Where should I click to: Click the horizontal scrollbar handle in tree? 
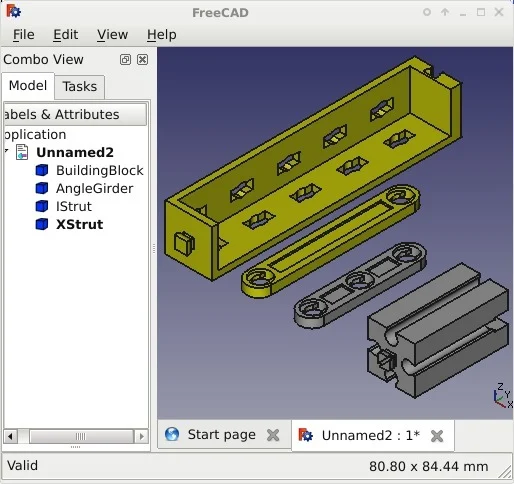(x=81, y=436)
